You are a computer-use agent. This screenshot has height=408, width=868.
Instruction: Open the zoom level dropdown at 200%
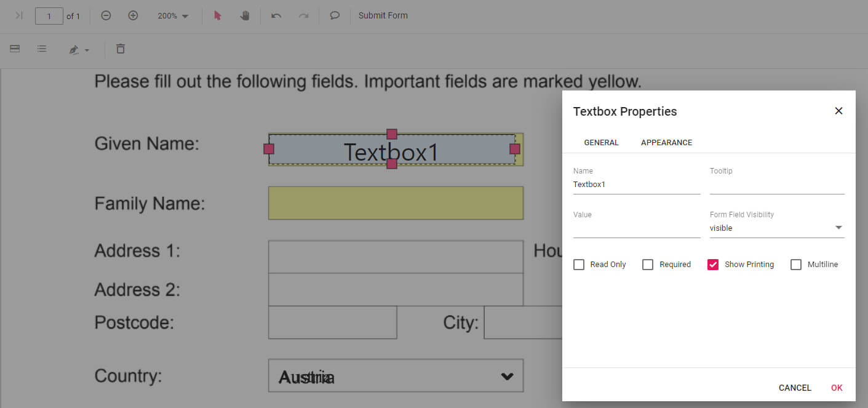tap(172, 15)
